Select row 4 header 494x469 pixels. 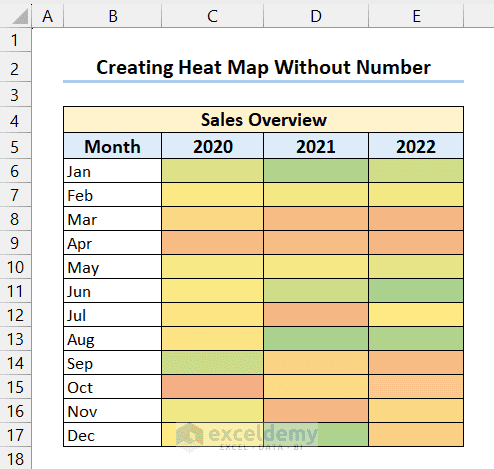tap(15, 120)
